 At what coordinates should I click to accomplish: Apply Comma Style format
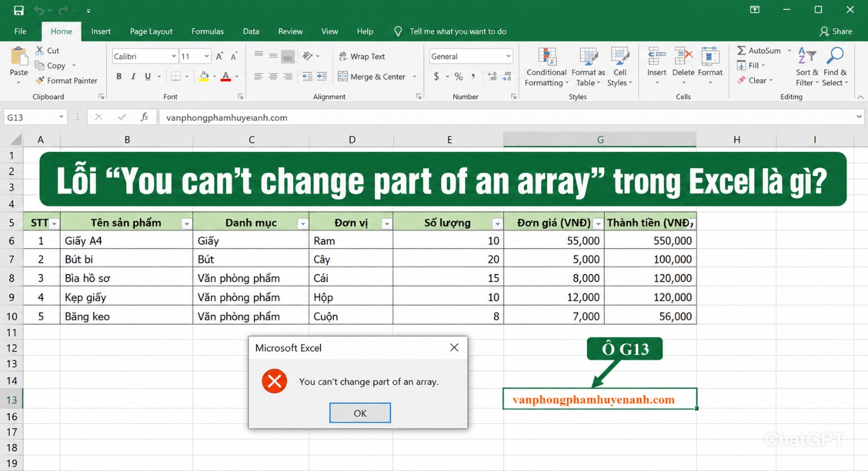point(473,76)
